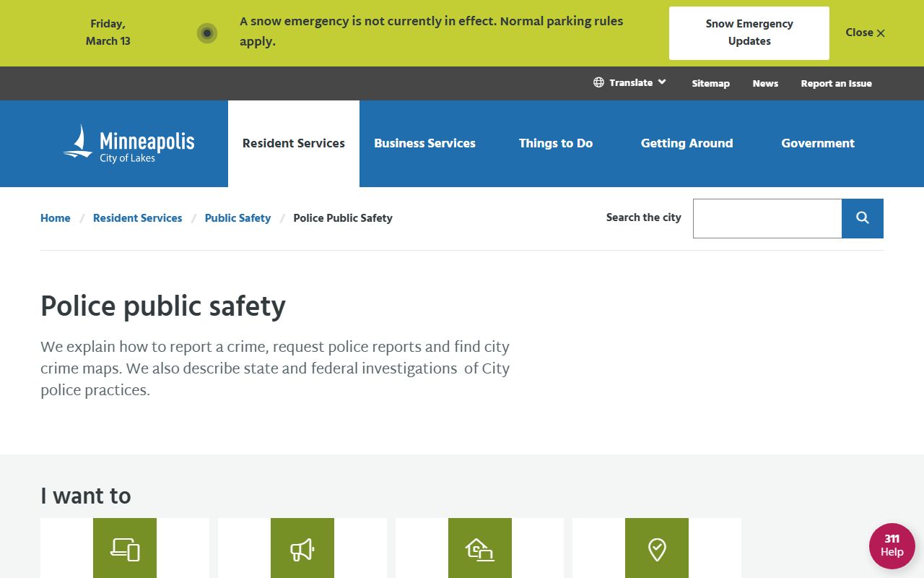Open the Report an Issue link
Screen dimensions: 924x578
(x=836, y=83)
